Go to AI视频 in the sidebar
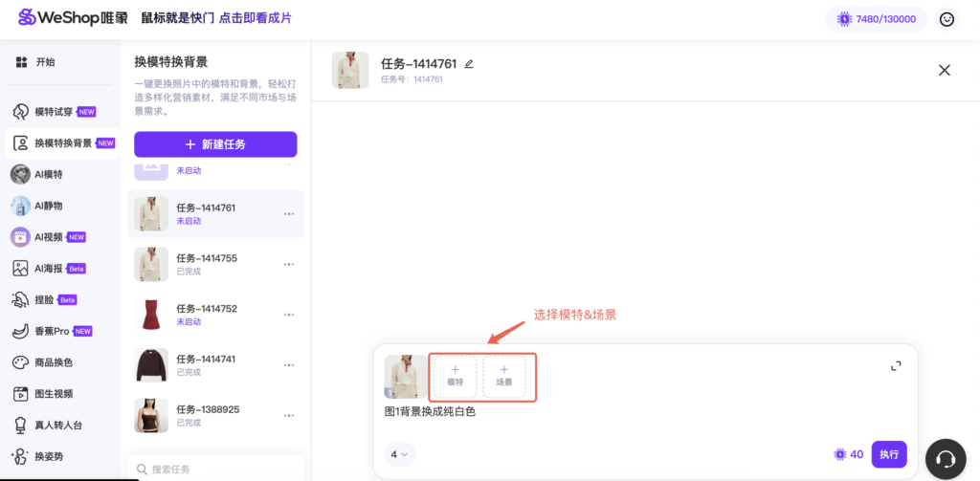This screenshot has height=481, width=980. click(49, 237)
